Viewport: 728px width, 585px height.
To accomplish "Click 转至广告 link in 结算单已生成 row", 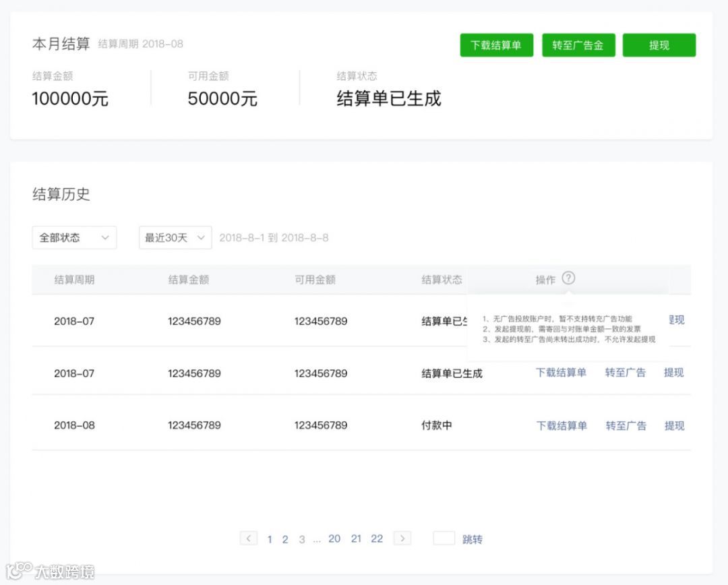I will pyautogui.click(x=625, y=372).
